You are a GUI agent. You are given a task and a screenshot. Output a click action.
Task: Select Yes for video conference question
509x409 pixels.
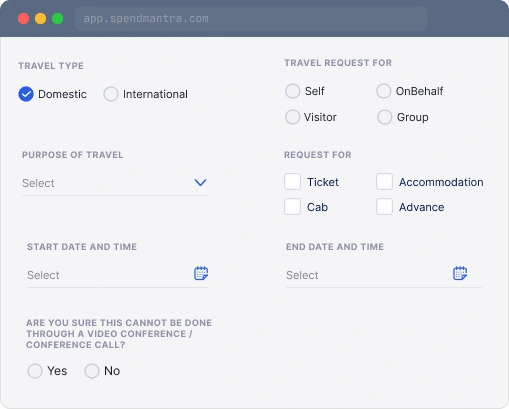coord(35,371)
